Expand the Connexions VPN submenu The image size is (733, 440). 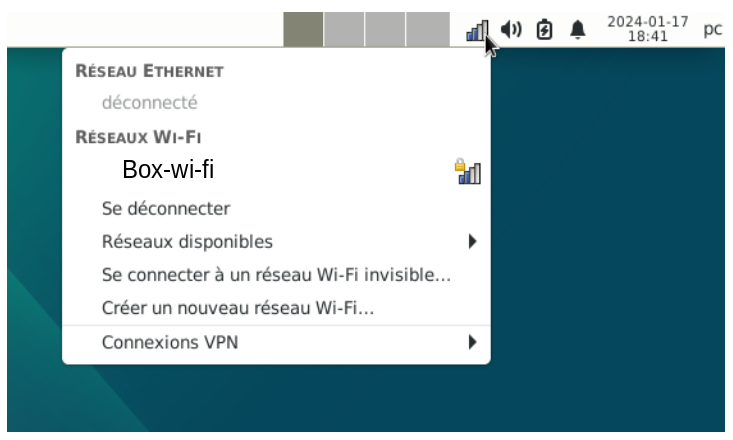coord(276,342)
